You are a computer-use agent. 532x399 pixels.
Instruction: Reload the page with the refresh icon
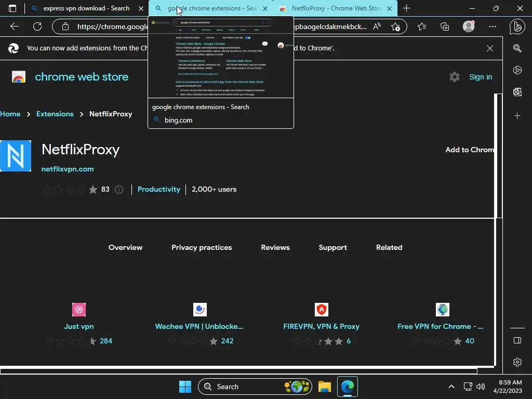tap(37, 26)
